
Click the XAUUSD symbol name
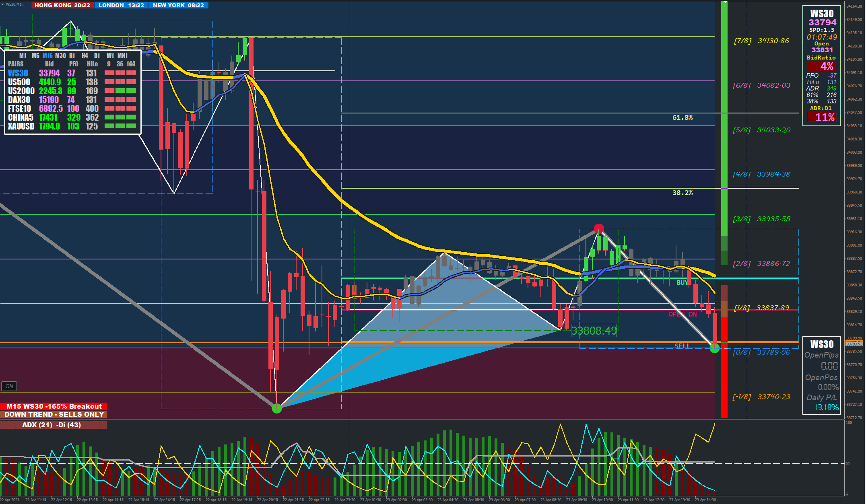click(21, 126)
